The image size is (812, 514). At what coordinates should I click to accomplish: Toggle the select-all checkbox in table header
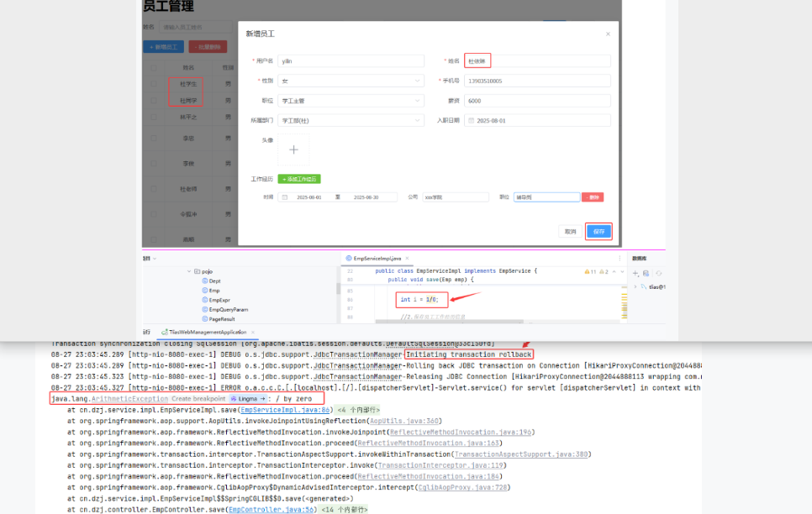[x=153, y=67]
